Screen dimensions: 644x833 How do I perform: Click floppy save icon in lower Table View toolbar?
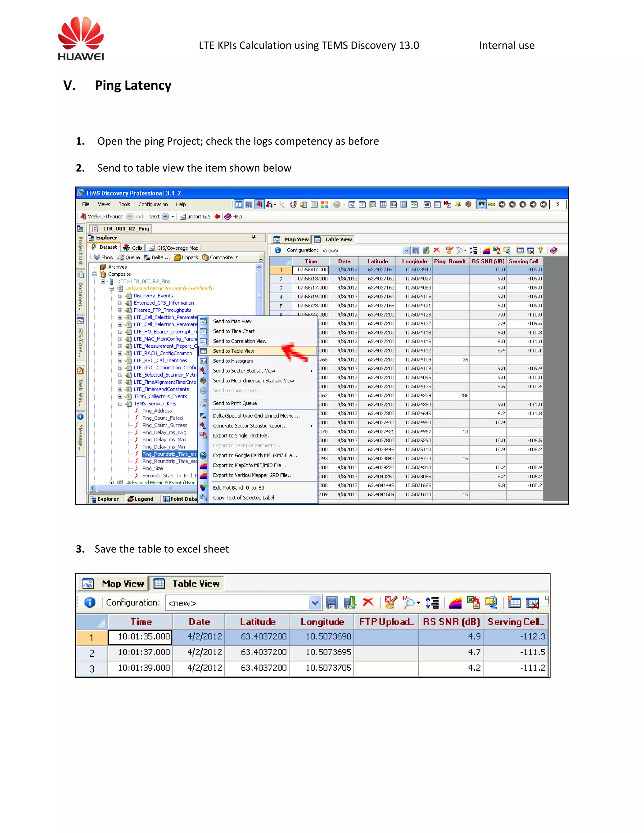tap(331, 603)
